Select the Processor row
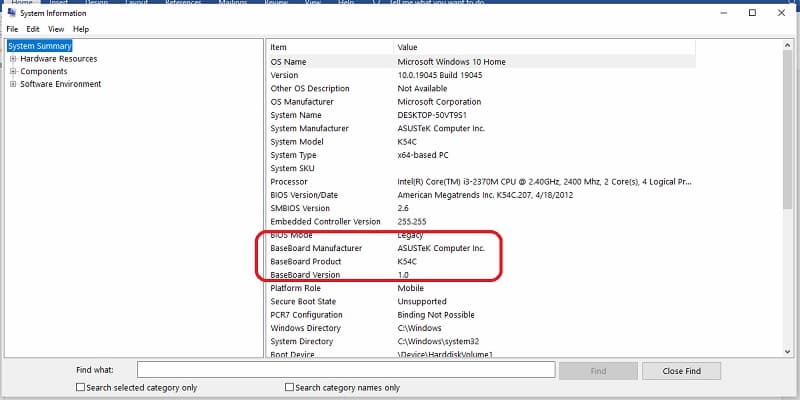Viewport: 800px width, 400px height. 482,182
